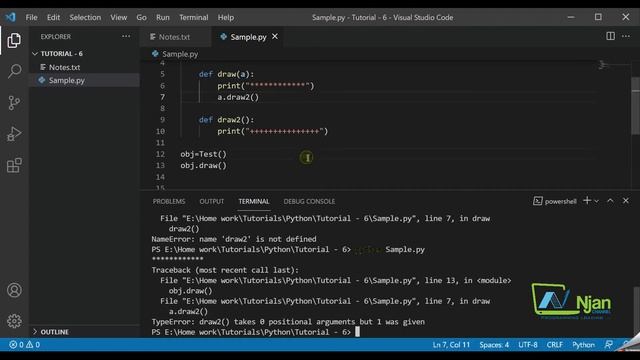Open the Run menu
The height and width of the screenshot is (360, 640).
pos(162,18)
